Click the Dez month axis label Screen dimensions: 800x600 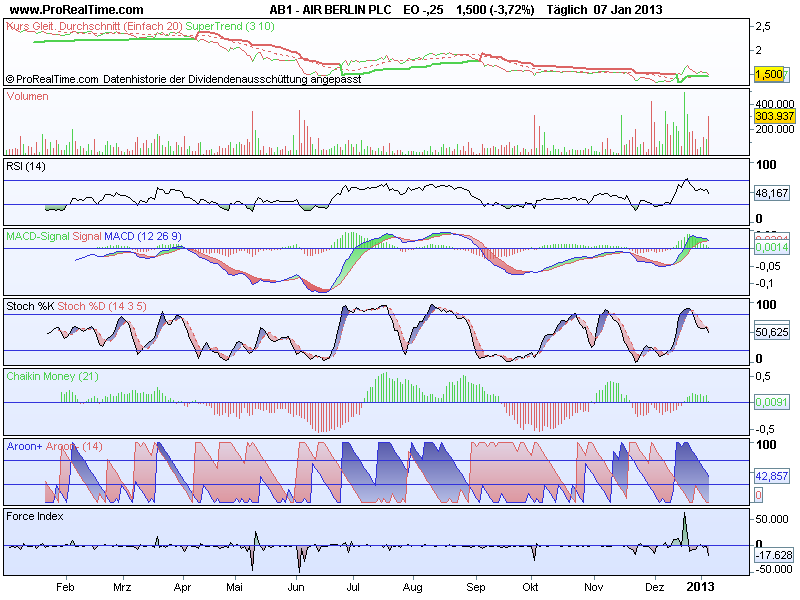coord(655,587)
